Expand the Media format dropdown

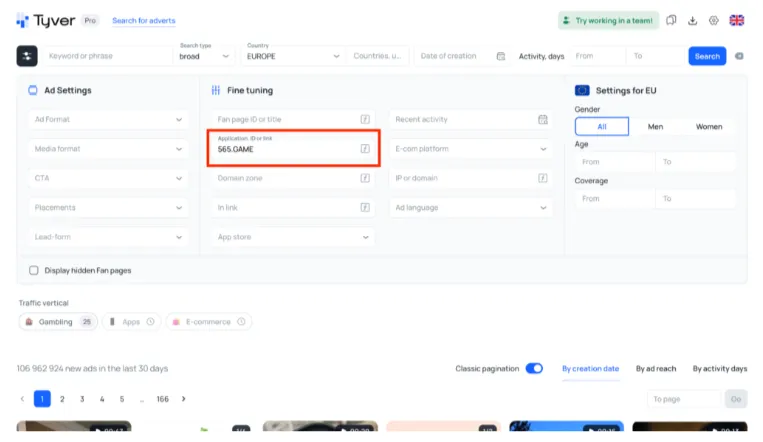click(108, 148)
